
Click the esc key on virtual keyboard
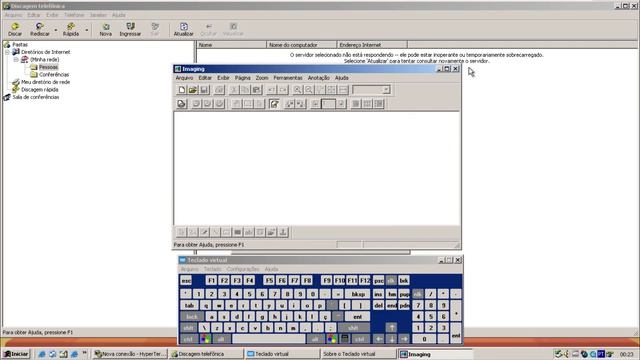click(186, 280)
